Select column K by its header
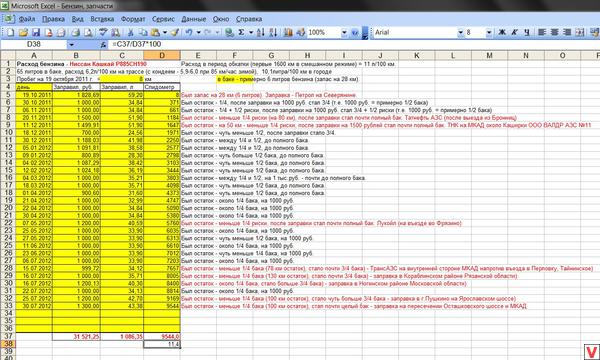600x360 pixels. point(416,55)
